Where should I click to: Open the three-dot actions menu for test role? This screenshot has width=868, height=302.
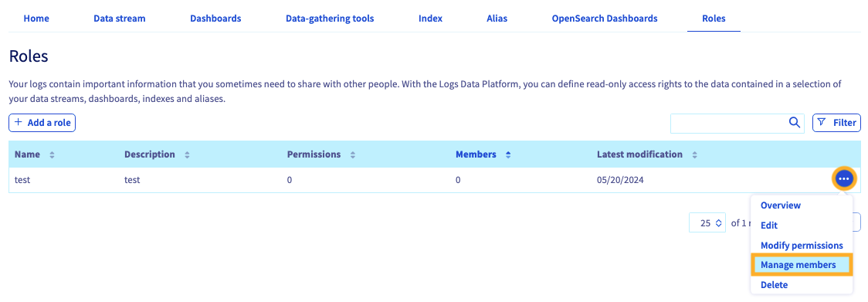pyautogui.click(x=843, y=179)
